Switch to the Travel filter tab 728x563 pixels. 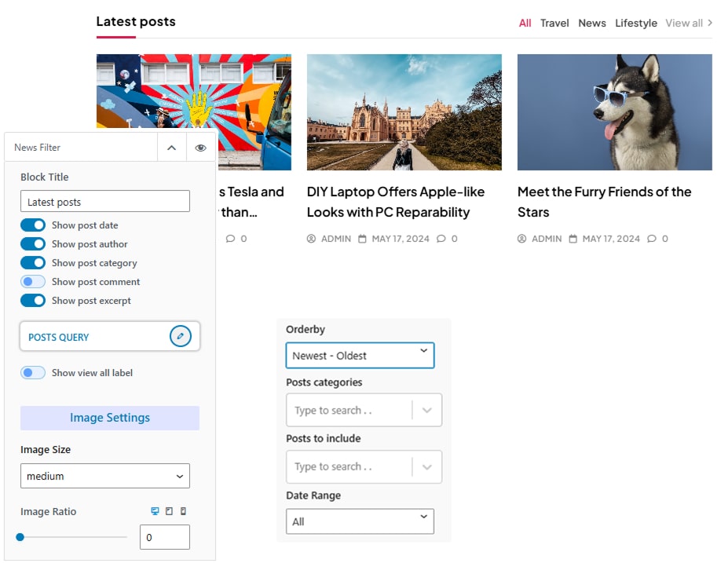(x=554, y=23)
